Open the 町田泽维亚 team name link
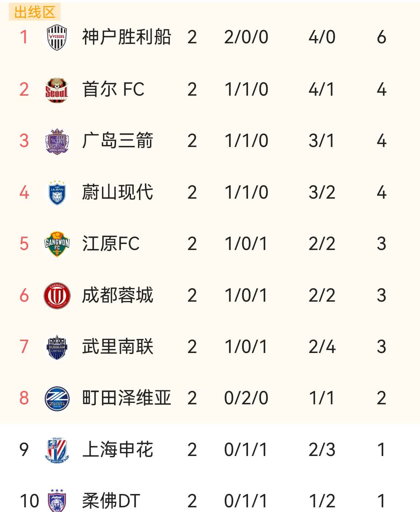Image resolution: width=420 pixels, height=512 pixels. [127, 398]
